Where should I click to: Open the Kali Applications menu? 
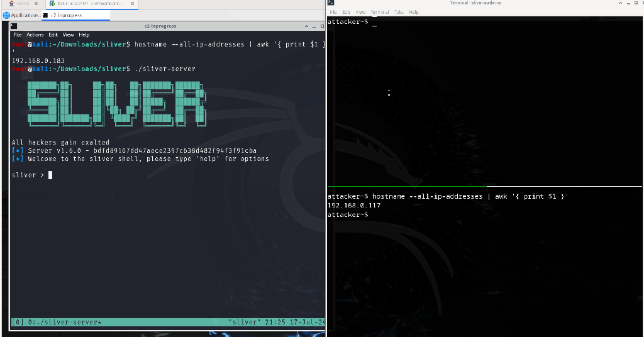pos(21,15)
